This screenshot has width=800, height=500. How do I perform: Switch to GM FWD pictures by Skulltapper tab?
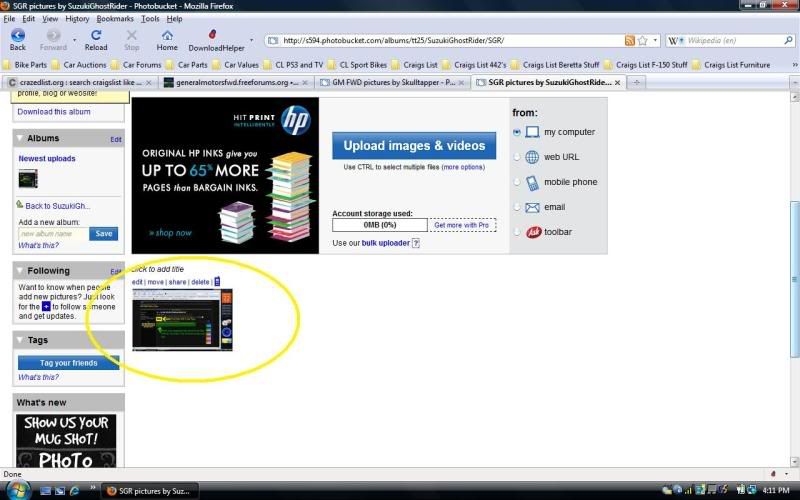coord(392,82)
